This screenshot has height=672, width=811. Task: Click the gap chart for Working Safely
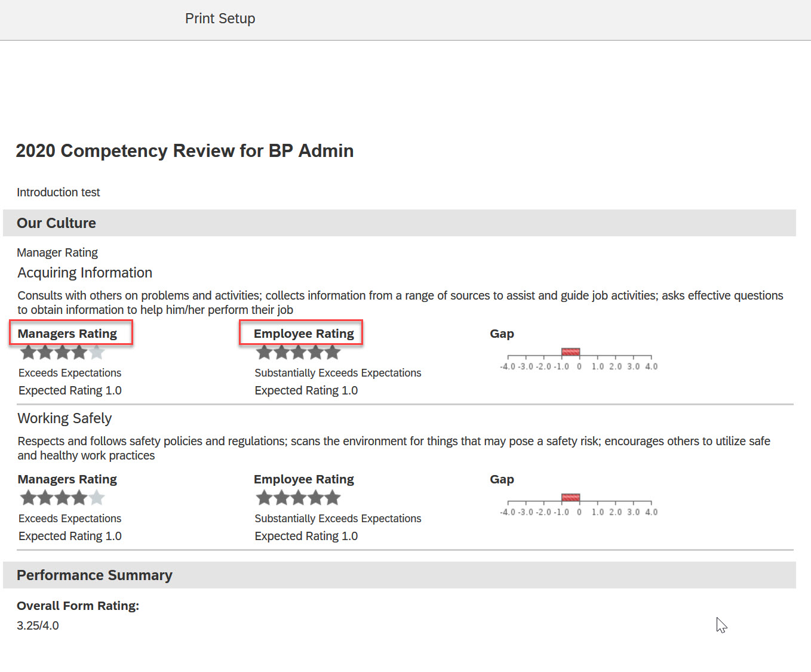click(x=579, y=505)
